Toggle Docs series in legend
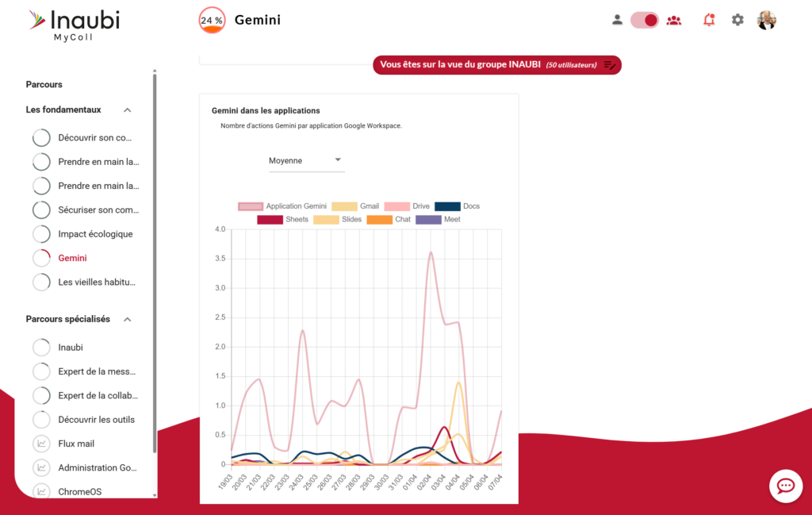Viewport: 812px width, 515px height. pyautogui.click(x=458, y=206)
